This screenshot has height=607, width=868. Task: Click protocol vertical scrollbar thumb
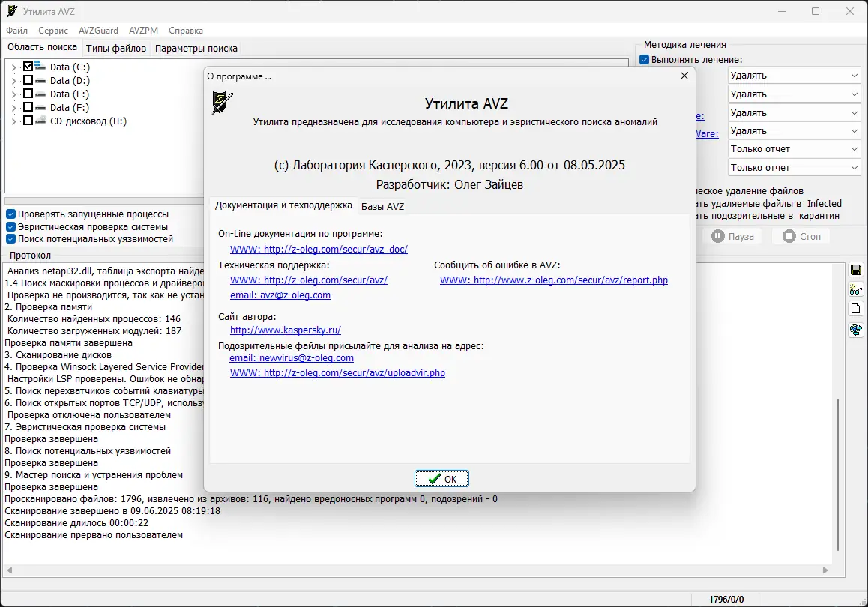[838, 474]
